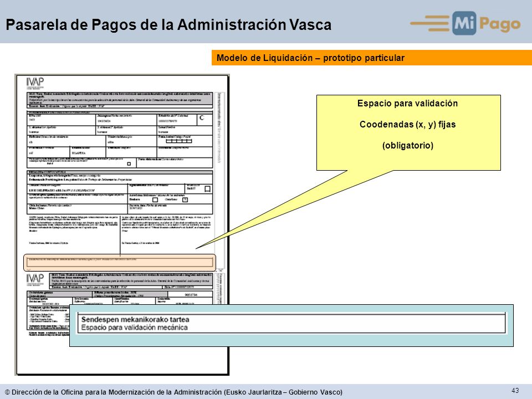Click the IVAP logo on the lower form section
532x399 pixels.
pyautogui.click(x=35, y=279)
